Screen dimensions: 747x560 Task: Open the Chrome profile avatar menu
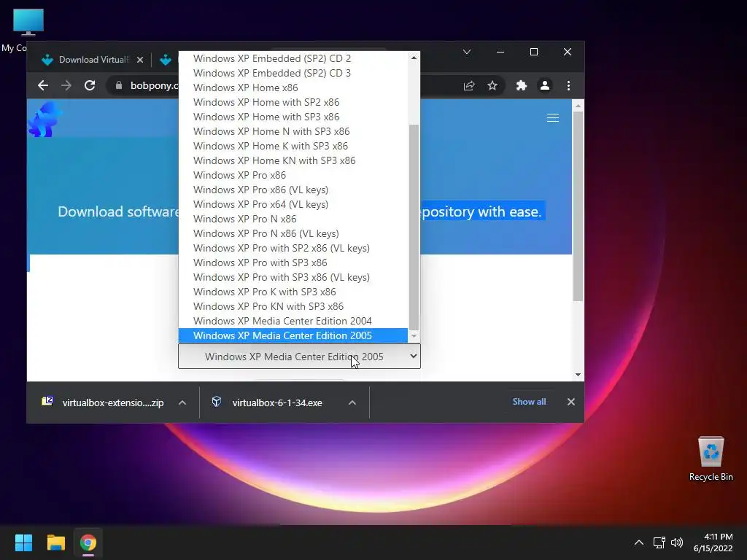tap(544, 86)
